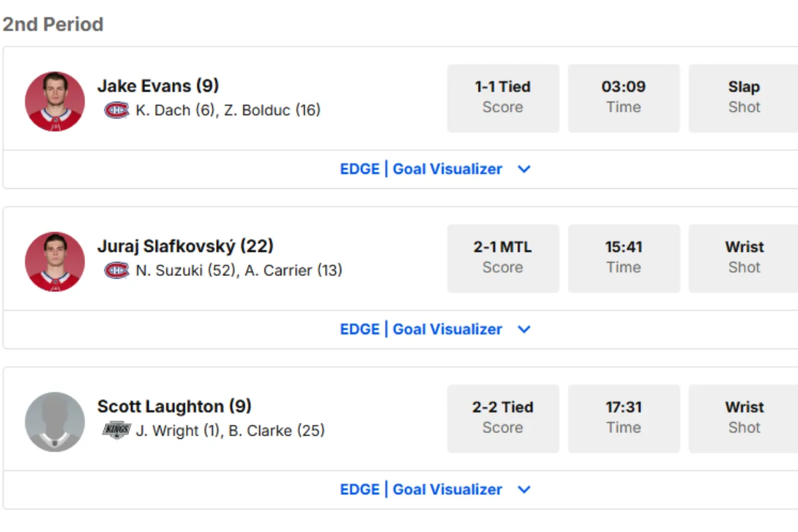Select the 1-1 Tied score box
The width and height of the screenshot is (798, 532).
coord(503,98)
